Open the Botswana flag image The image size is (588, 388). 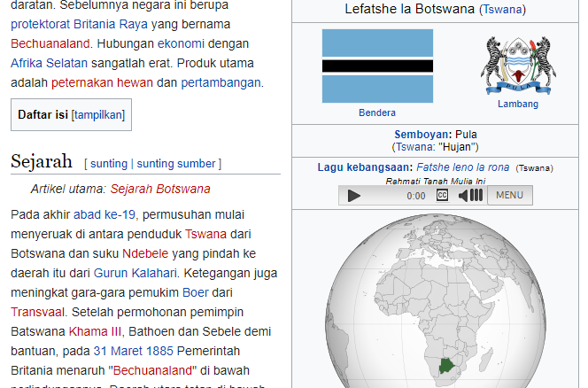(377, 66)
